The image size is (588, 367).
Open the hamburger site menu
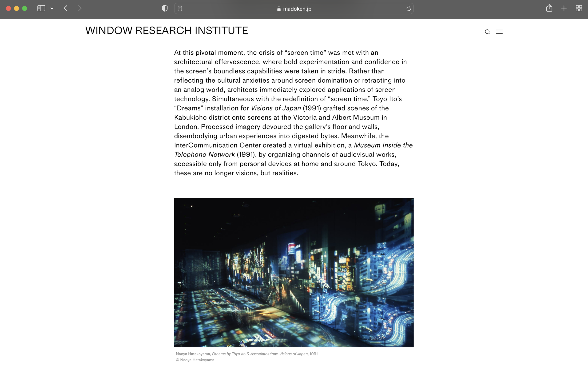click(x=499, y=32)
